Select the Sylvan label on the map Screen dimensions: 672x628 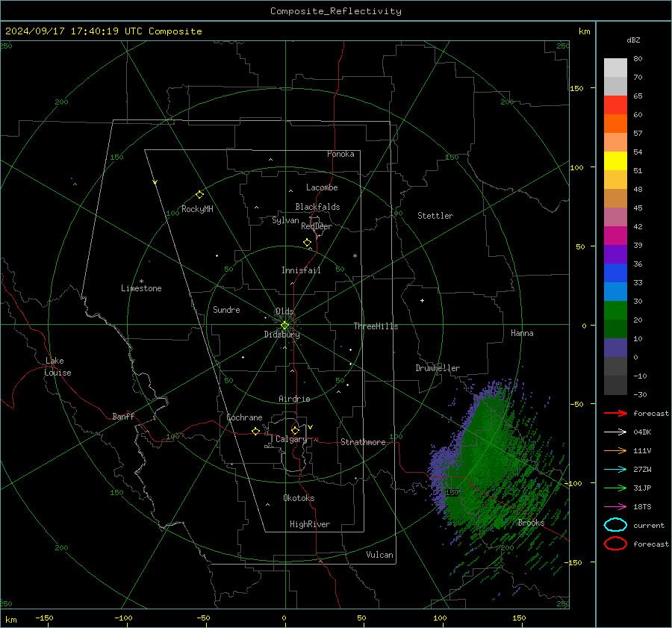[x=285, y=220]
